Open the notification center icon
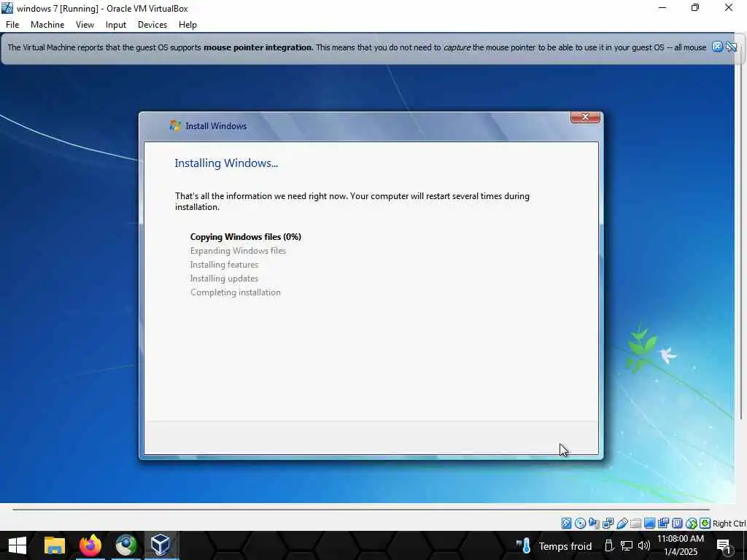 724,546
